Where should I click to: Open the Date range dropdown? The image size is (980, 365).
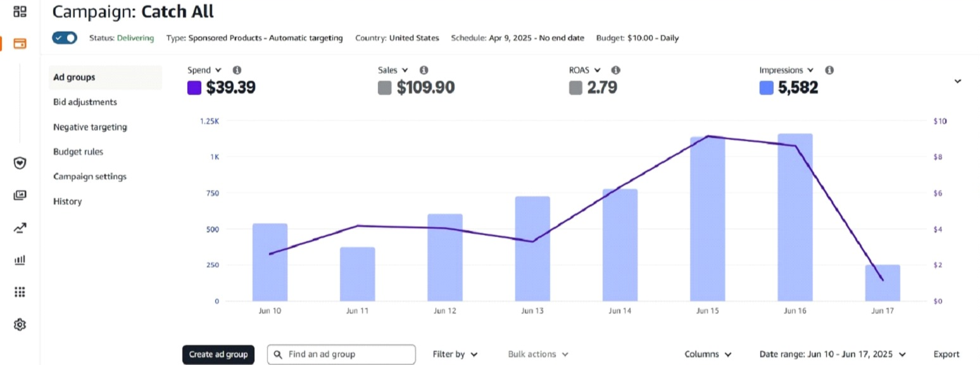point(832,354)
